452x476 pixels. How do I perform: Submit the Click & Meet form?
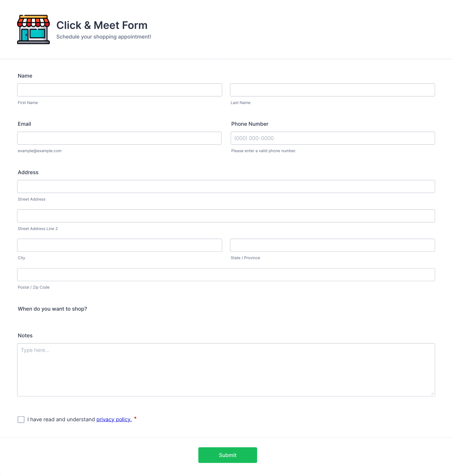228,455
